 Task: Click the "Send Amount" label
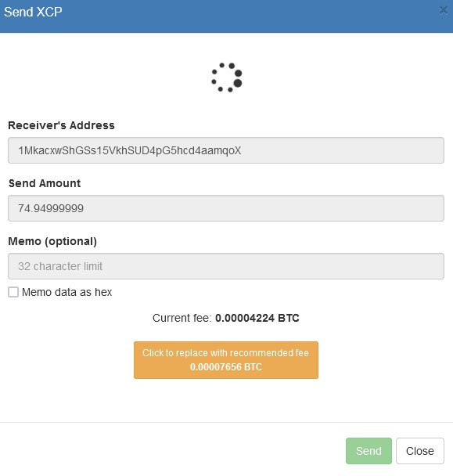[45, 183]
